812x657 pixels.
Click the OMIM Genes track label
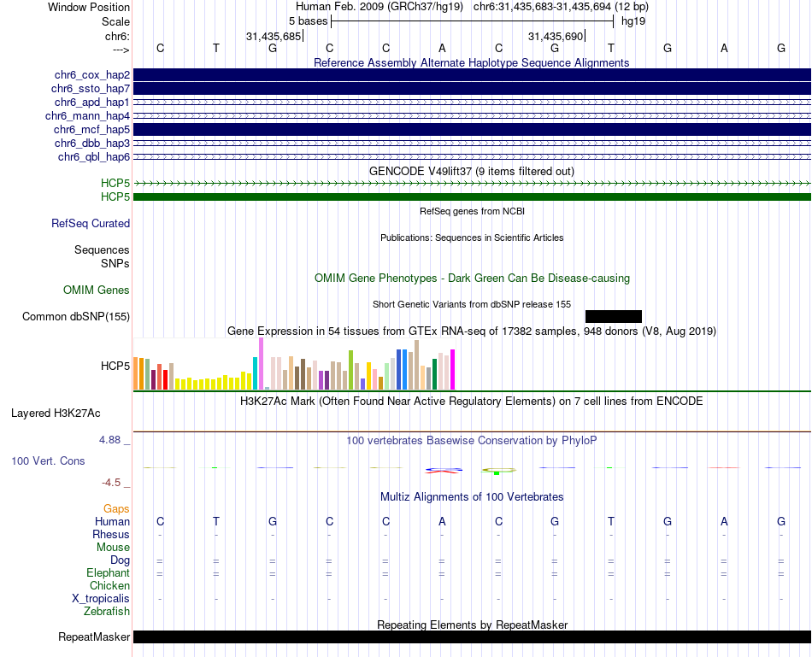point(97,290)
